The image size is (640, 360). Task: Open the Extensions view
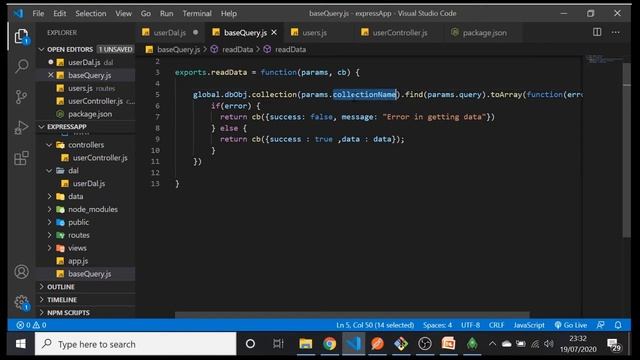[21, 158]
